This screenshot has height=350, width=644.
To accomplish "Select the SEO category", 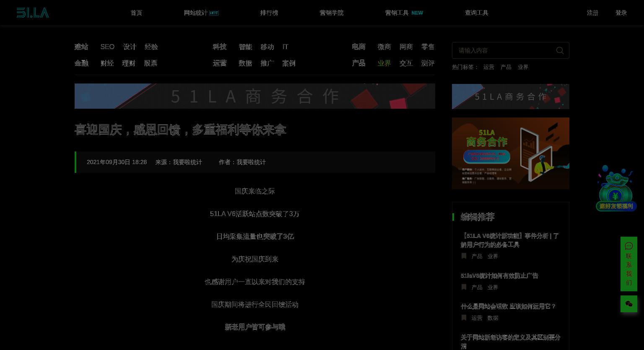I will pos(107,47).
